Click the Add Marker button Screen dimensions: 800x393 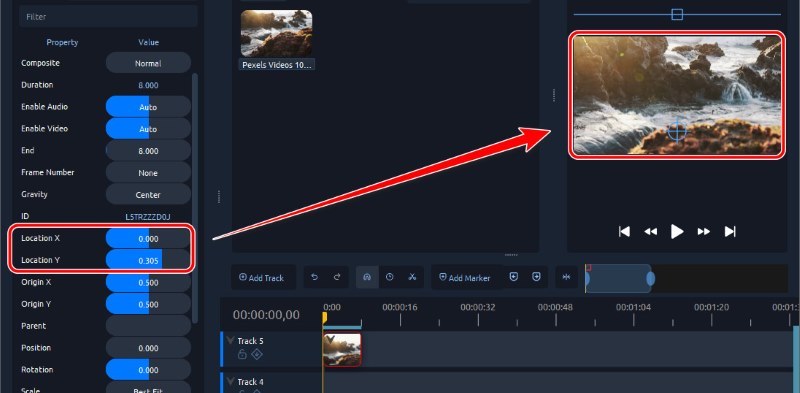tap(466, 278)
